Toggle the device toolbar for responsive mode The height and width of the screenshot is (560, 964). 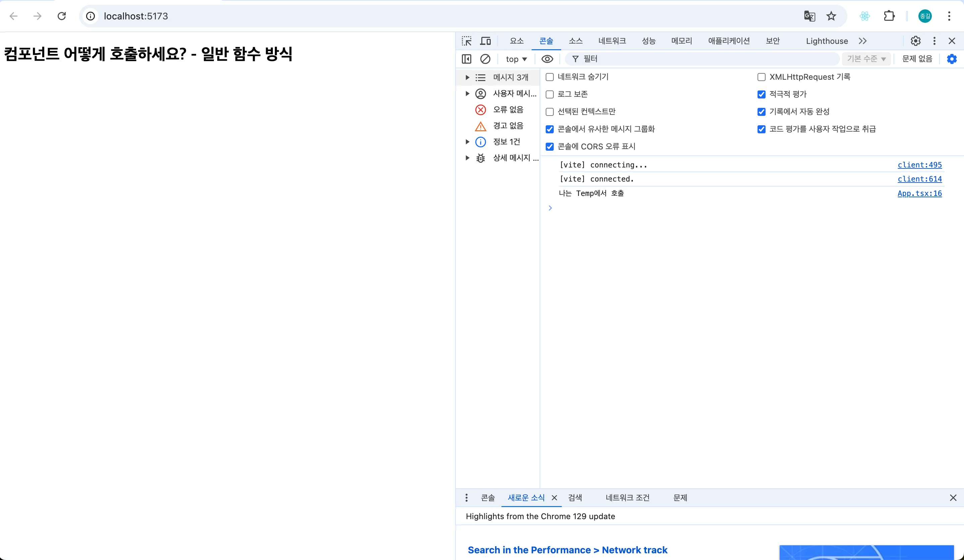coord(485,41)
